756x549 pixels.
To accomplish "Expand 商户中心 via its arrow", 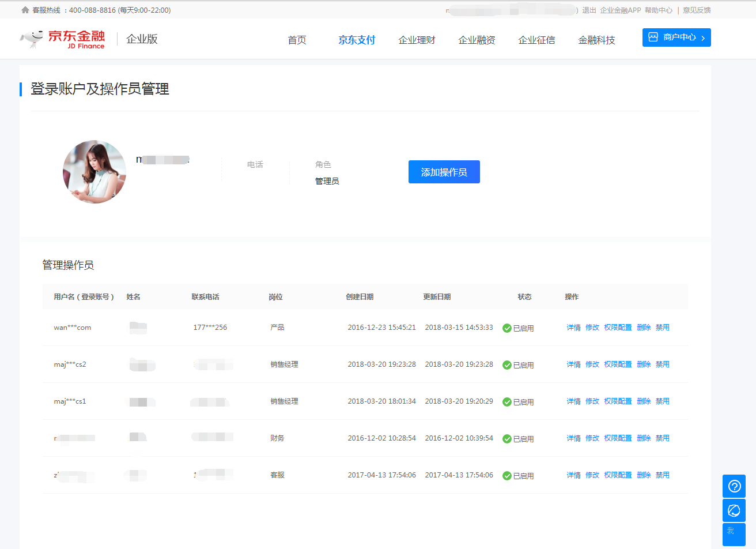I will point(704,37).
